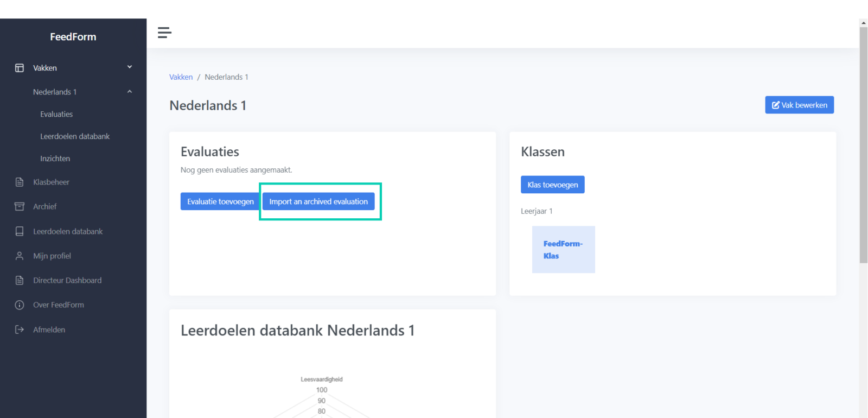Click the Over FeedForm info icon

click(x=20, y=305)
